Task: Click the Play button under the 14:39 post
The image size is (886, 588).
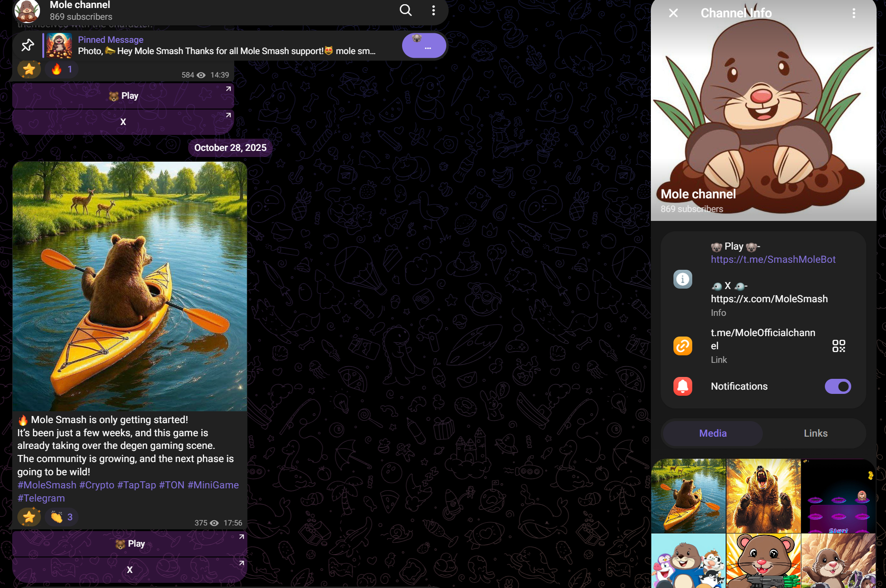Action: pyautogui.click(x=123, y=96)
